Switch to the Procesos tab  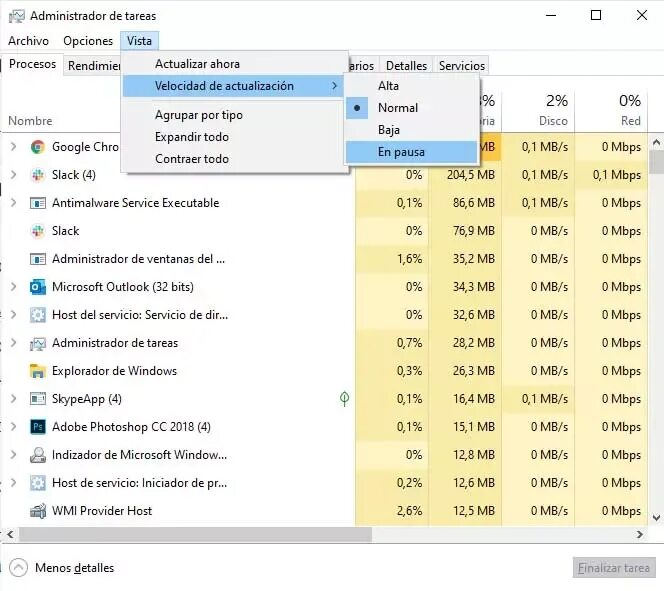point(32,64)
